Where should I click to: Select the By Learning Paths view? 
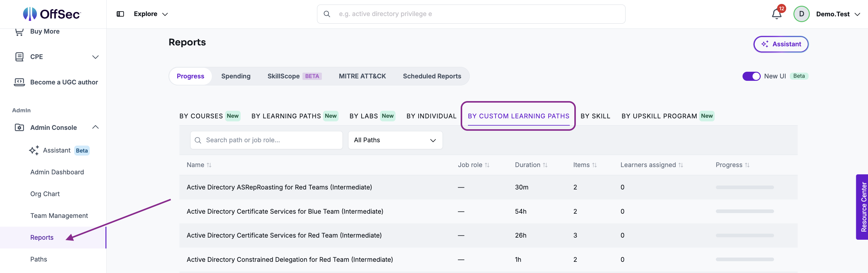click(x=295, y=116)
